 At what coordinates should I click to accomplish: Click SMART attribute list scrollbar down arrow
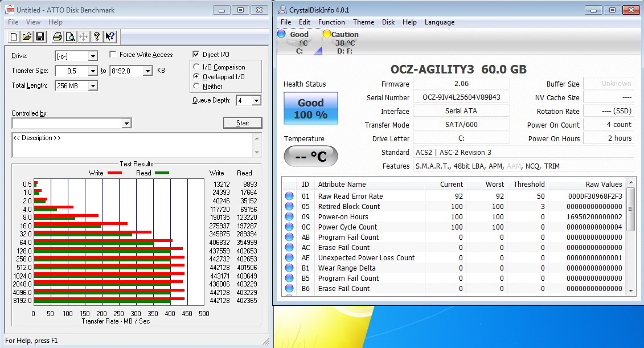[x=631, y=290]
